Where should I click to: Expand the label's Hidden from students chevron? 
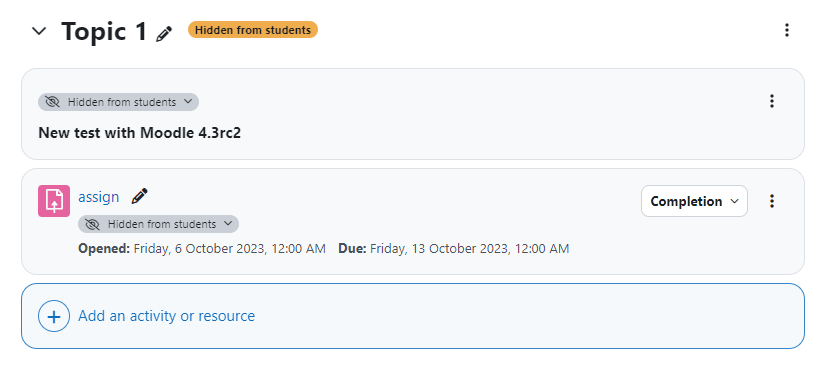(188, 102)
